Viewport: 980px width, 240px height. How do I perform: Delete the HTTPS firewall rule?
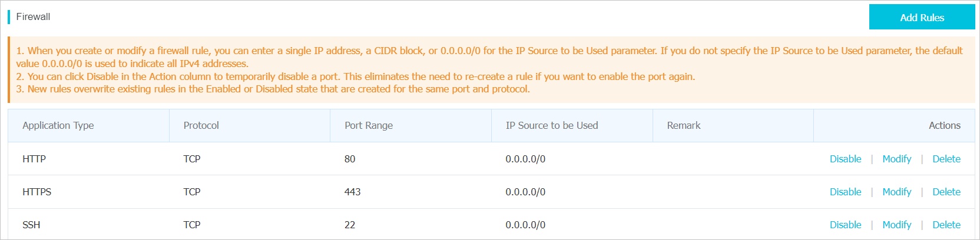pos(946,192)
